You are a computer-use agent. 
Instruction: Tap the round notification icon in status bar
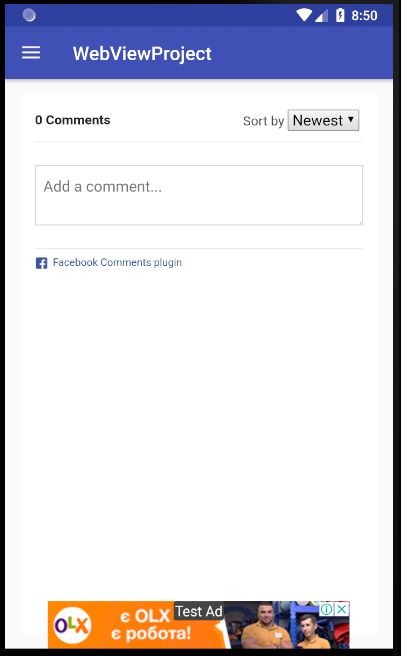click(x=29, y=15)
